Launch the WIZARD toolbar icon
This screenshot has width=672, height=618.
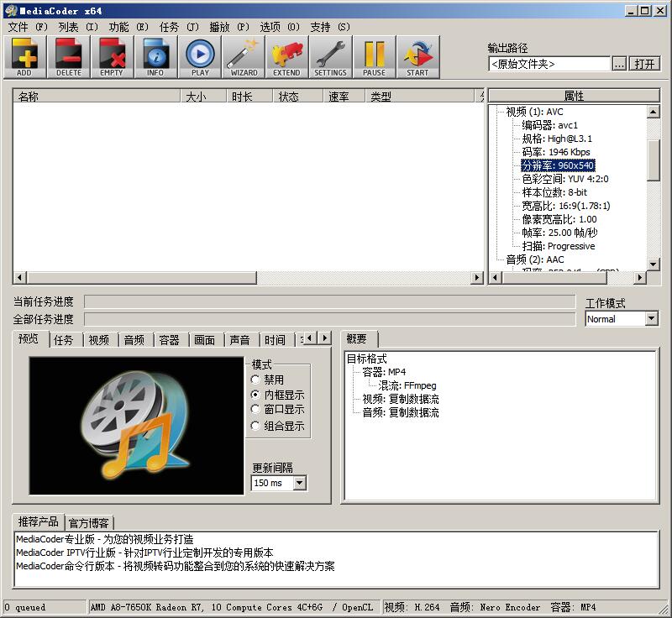point(244,57)
